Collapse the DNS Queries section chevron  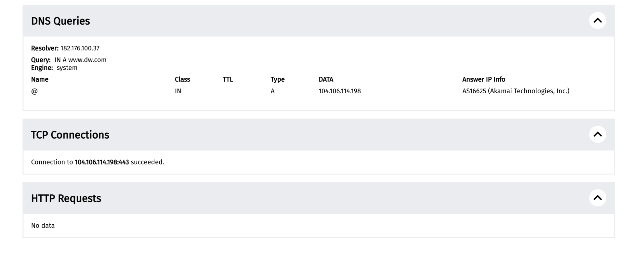597,21
